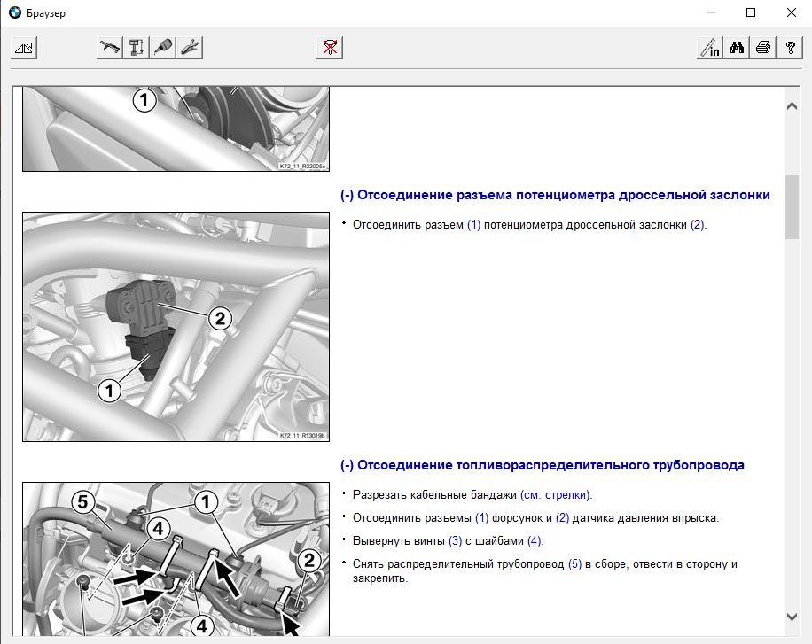Click the torque wrench toolbar icon
The image size is (812, 644).
point(109,48)
